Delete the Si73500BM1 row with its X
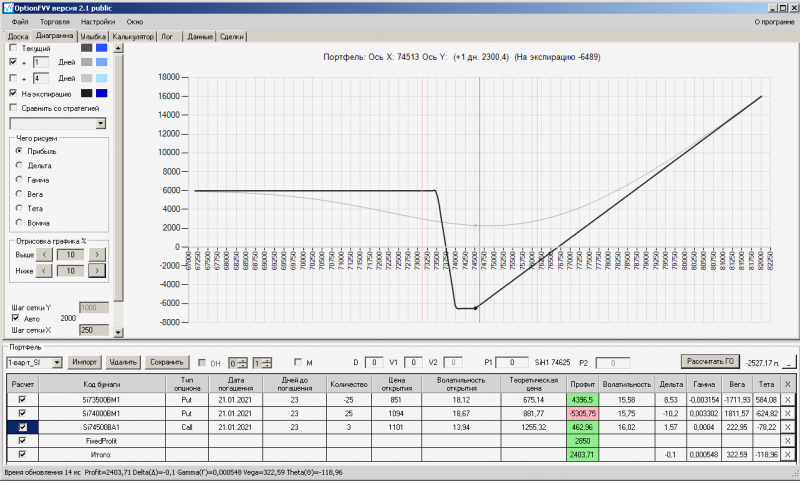The image size is (800, 481). [x=787, y=400]
